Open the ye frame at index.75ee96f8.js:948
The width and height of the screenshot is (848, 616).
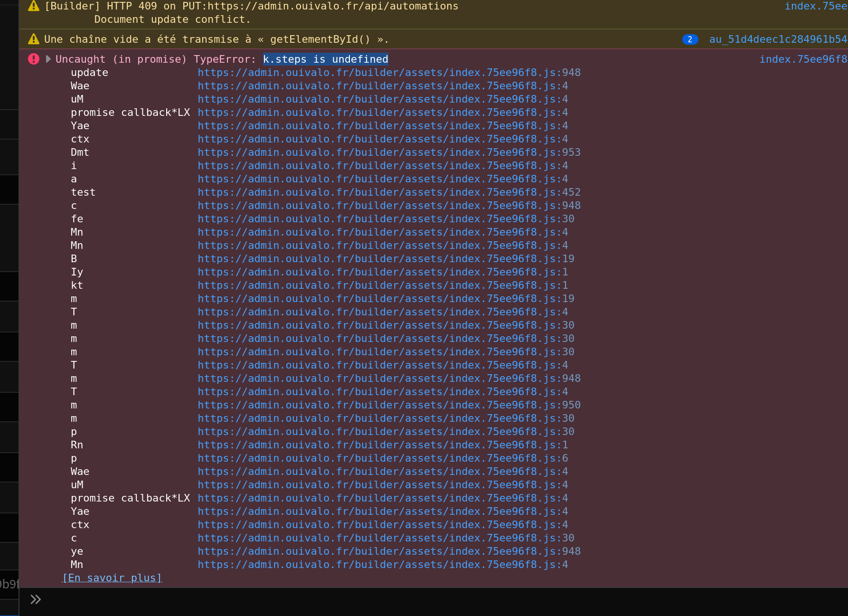(x=389, y=551)
